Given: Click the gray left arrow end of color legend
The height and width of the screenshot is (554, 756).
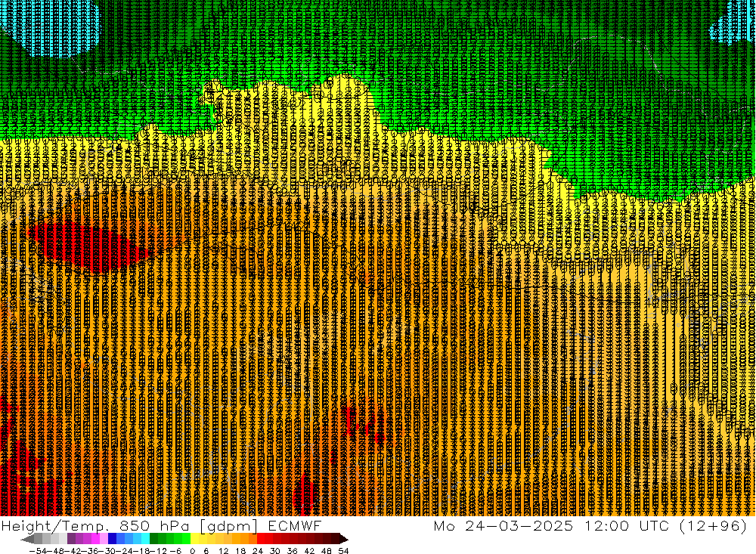Looking at the screenshot, I should click(x=27, y=540).
